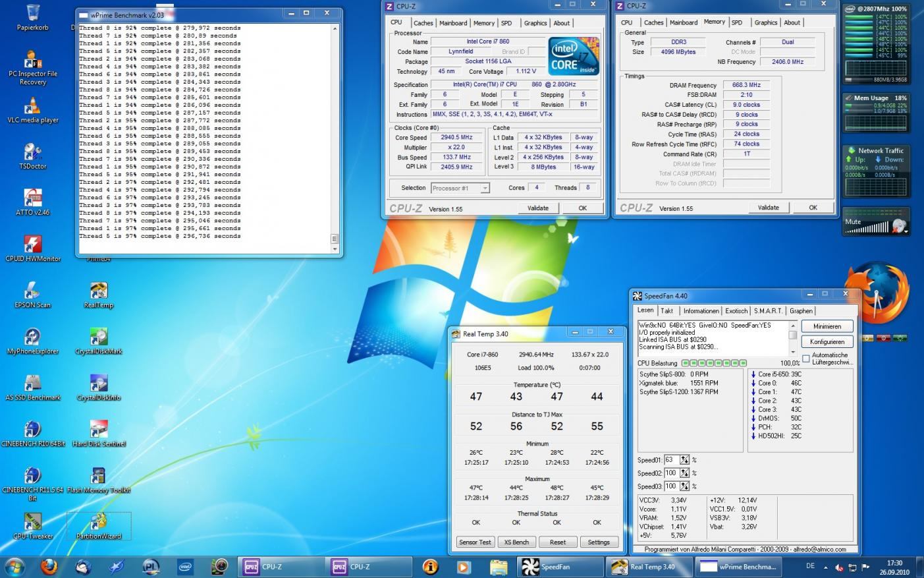The height and width of the screenshot is (578, 924).
Task: Click OK in the right CPU-Z Memory window
Action: click(813, 208)
